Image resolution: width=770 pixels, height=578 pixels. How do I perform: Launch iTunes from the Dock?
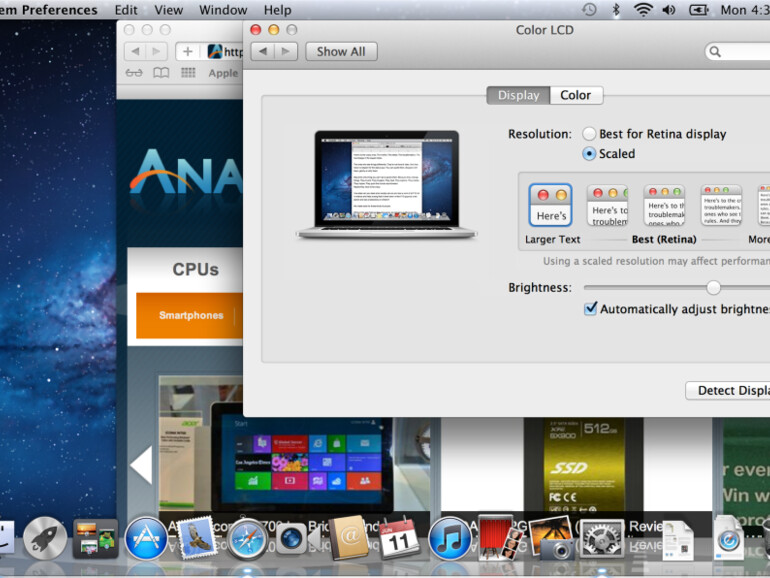click(449, 539)
